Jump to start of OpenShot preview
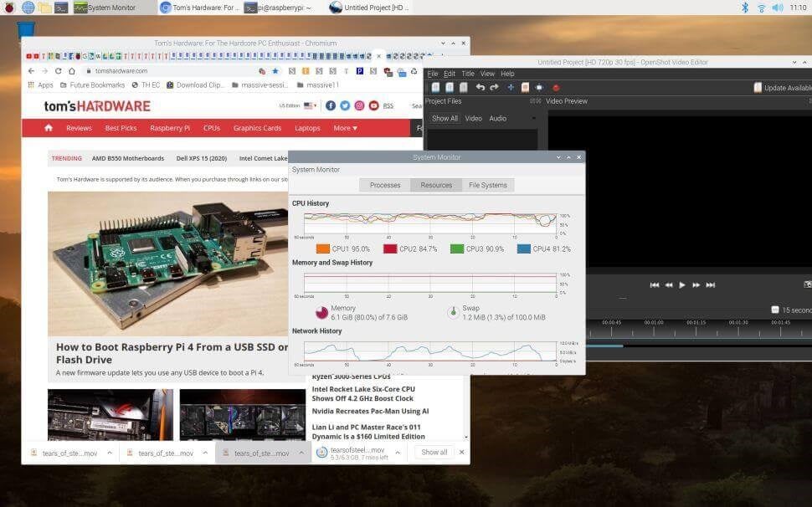This screenshot has height=507, width=812. (x=655, y=285)
